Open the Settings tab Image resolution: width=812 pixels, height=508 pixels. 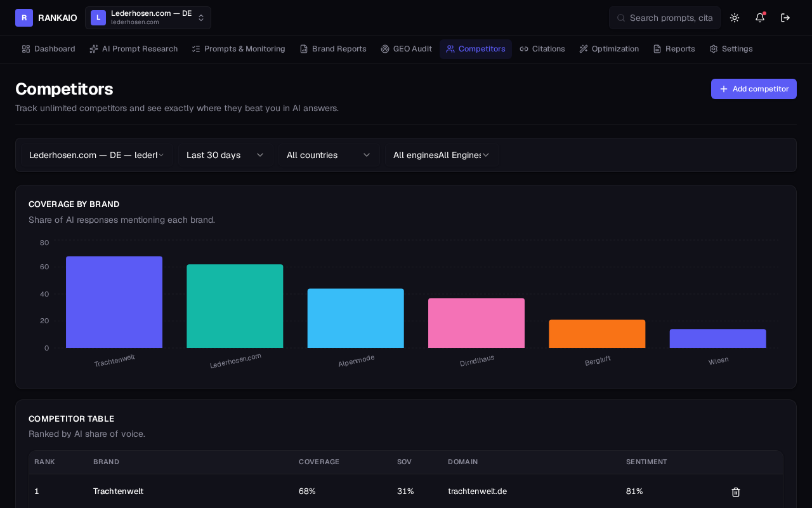[x=731, y=49]
